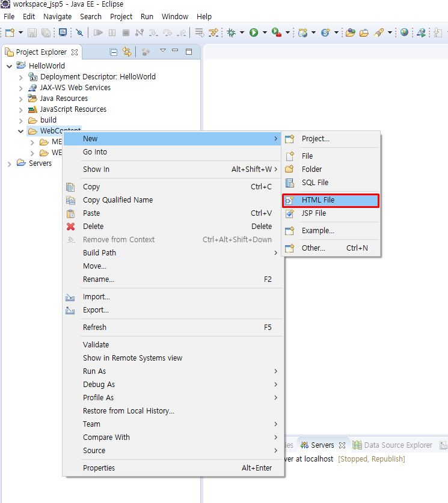448x503 pixels.
Task: Click the Save toolbar icon
Action: (x=32, y=32)
